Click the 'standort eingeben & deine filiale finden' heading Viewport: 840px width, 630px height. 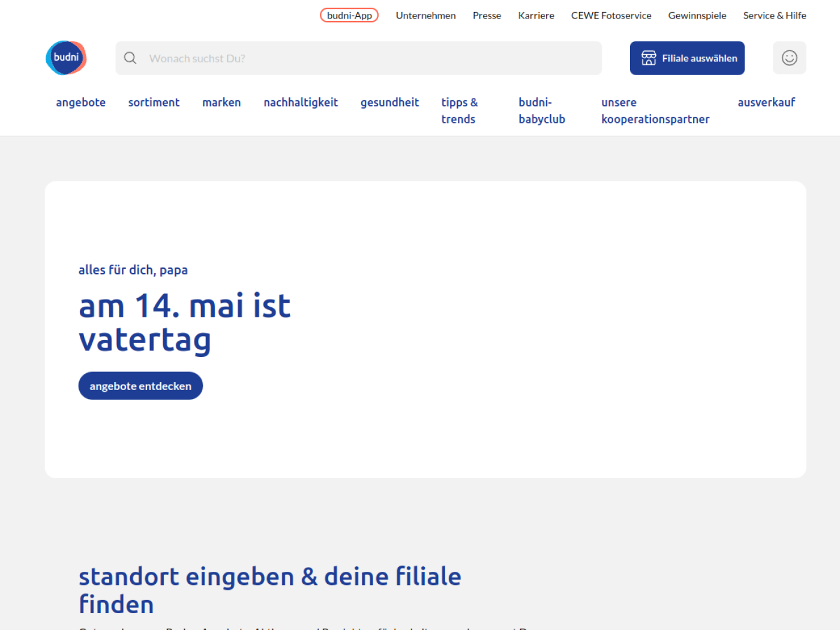(270, 590)
